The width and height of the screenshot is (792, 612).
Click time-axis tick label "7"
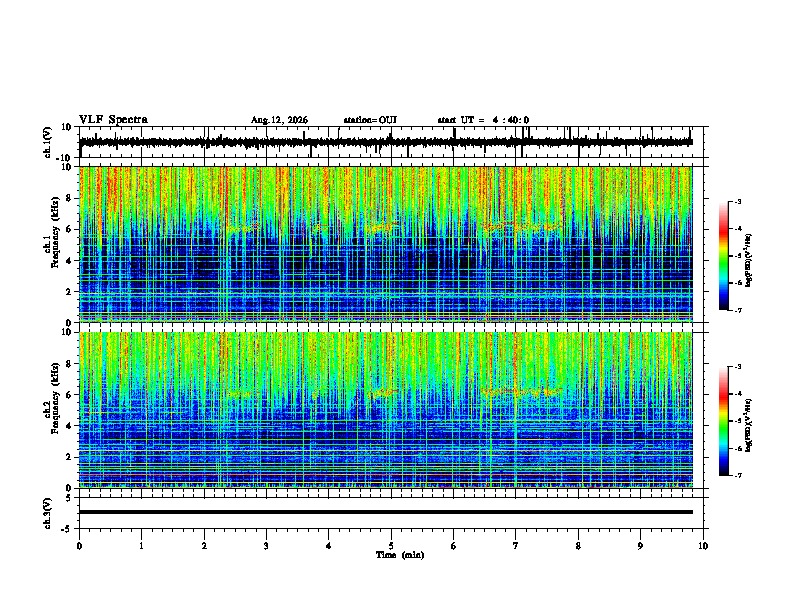click(x=516, y=546)
